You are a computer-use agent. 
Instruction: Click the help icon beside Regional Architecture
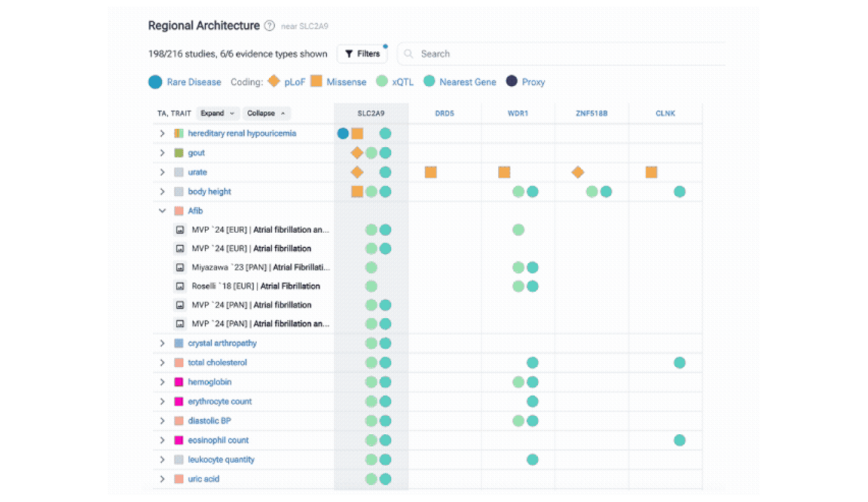[x=270, y=26]
